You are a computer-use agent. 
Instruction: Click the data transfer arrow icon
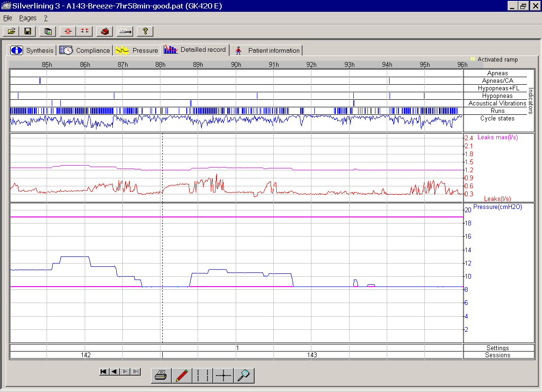pyautogui.click(x=125, y=32)
